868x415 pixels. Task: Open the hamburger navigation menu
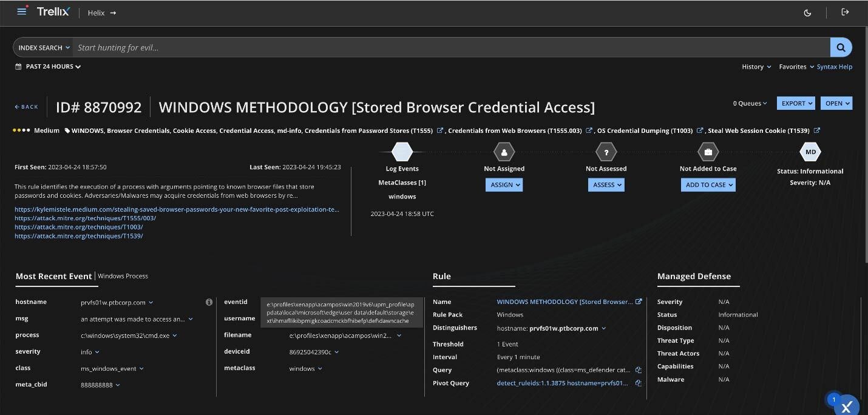point(22,12)
